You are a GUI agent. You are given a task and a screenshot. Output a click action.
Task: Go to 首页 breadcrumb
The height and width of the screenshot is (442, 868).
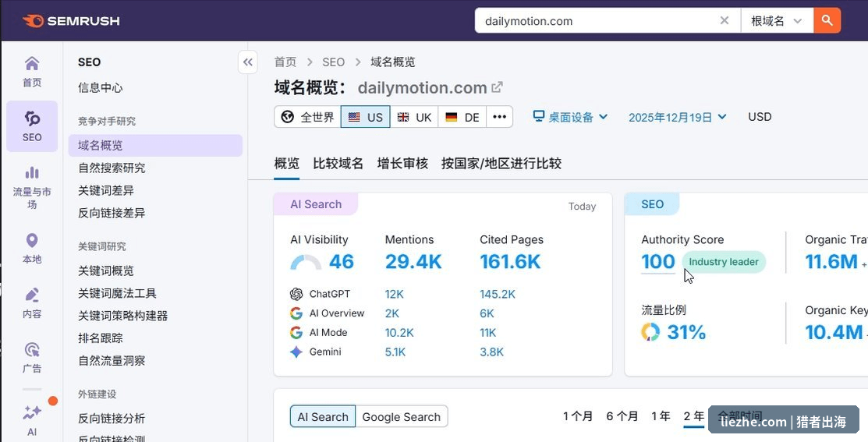[x=285, y=62]
